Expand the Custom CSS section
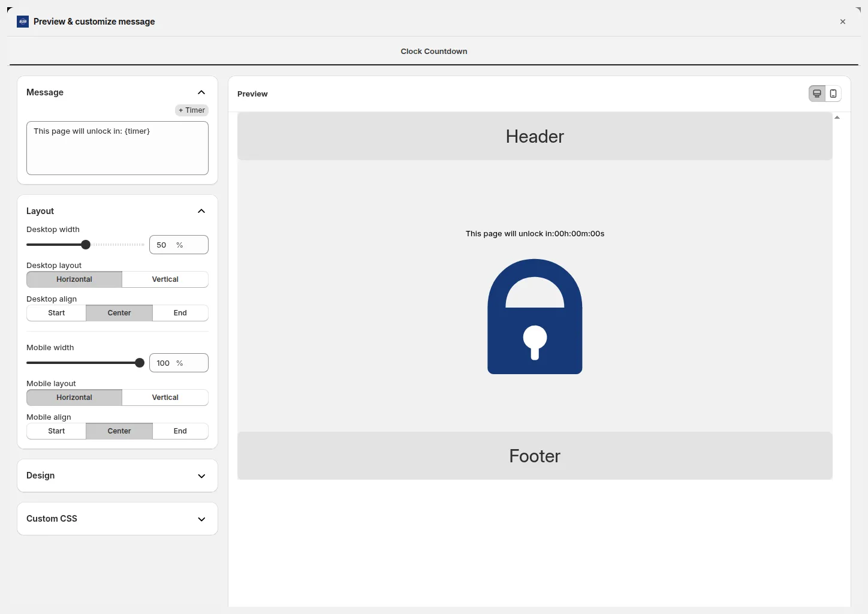Viewport: 868px width, 614px height. click(x=201, y=519)
